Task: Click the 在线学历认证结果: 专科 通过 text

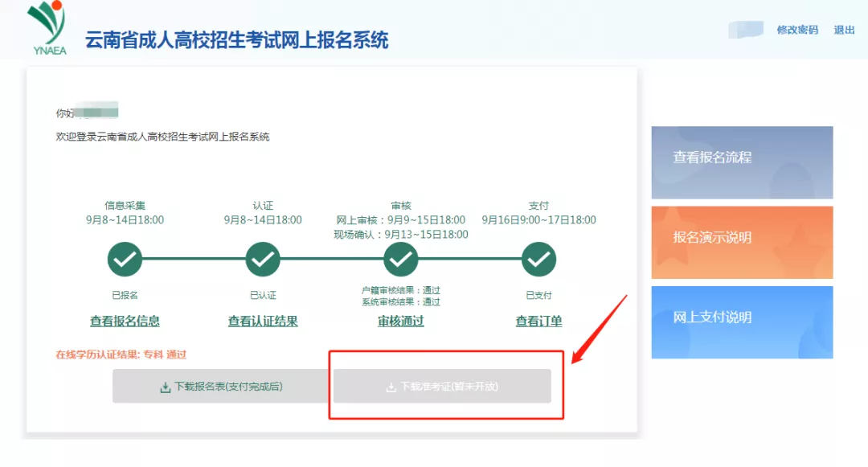Action: (121, 354)
